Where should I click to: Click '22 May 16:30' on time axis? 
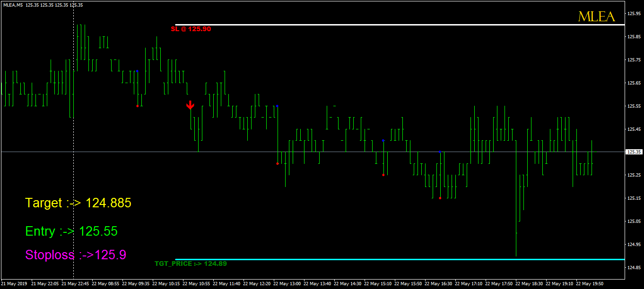[438, 284]
